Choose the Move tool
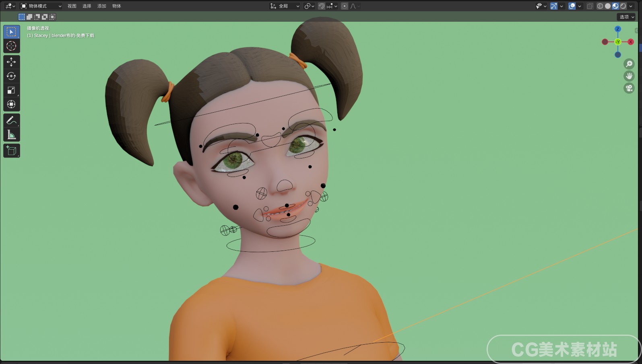Screen dimensions: 642x364 point(11,62)
